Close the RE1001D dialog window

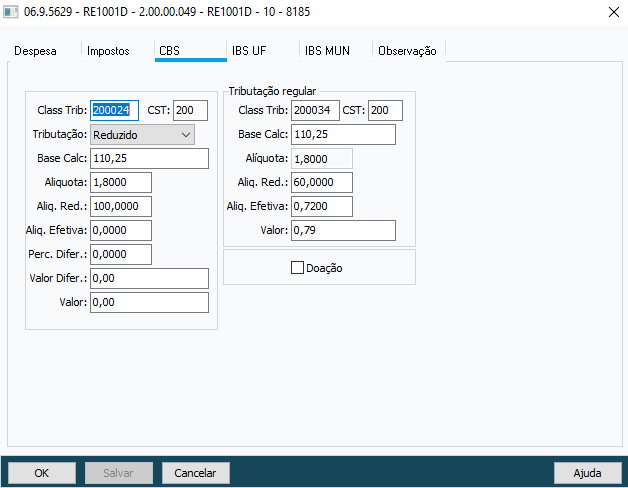(613, 12)
